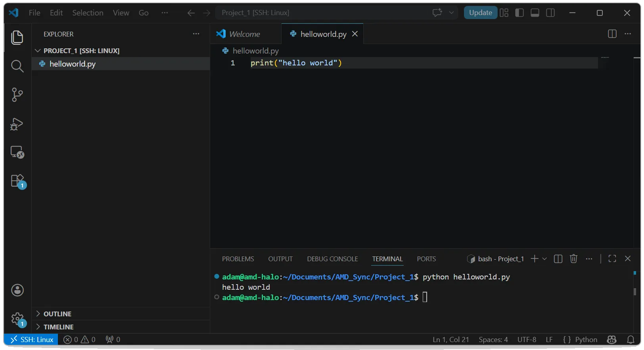Image resolution: width=644 pixels, height=350 pixels.
Task: Go back with the left arrow
Action: (x=191, y=13)
